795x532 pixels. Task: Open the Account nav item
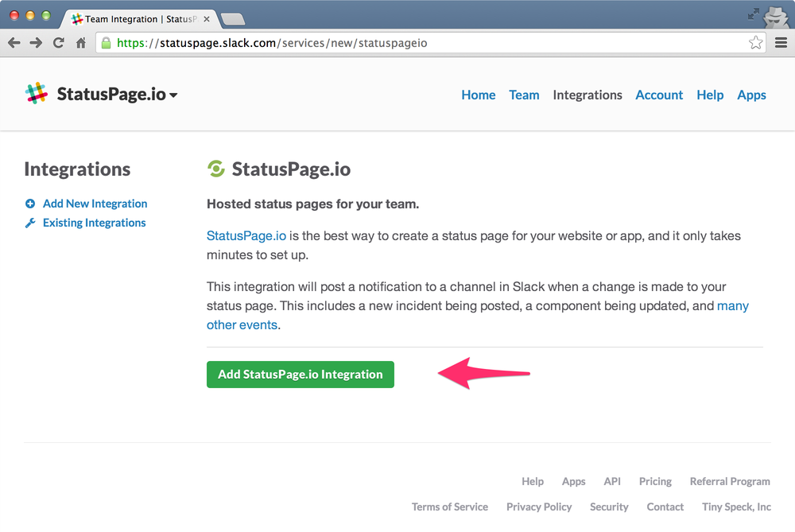659,95
